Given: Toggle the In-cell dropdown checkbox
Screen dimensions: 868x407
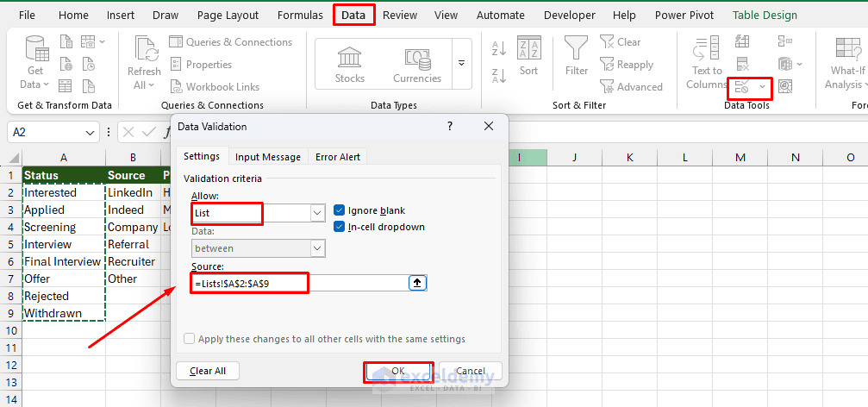Looking at the screenshot, I should (340, 227).
